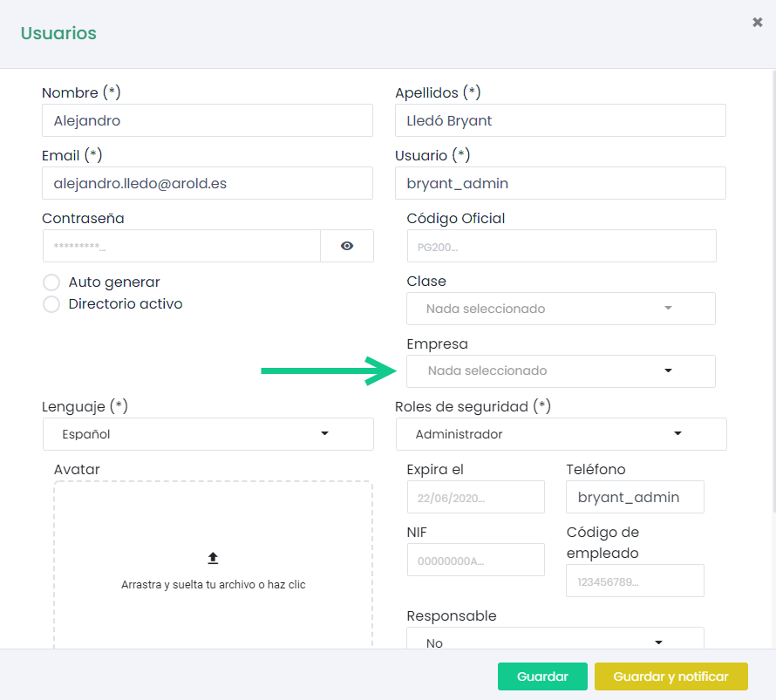Focus the Apellidos input field
776x700 pixels.
point(560,120)
